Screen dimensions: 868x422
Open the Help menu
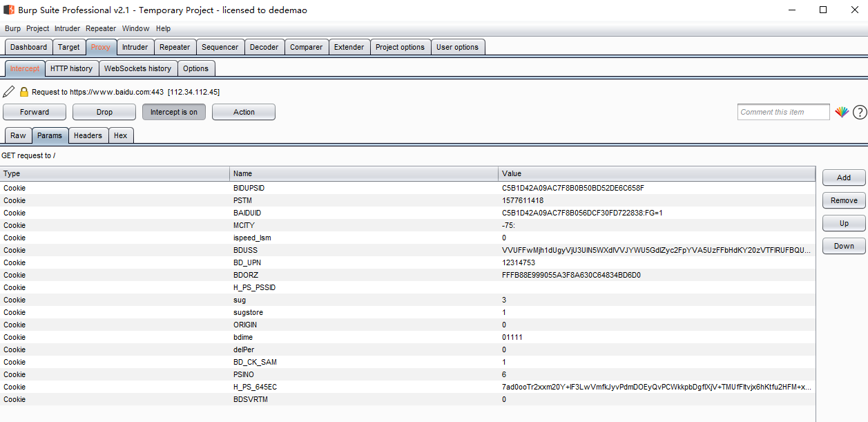tap(163, 28)
